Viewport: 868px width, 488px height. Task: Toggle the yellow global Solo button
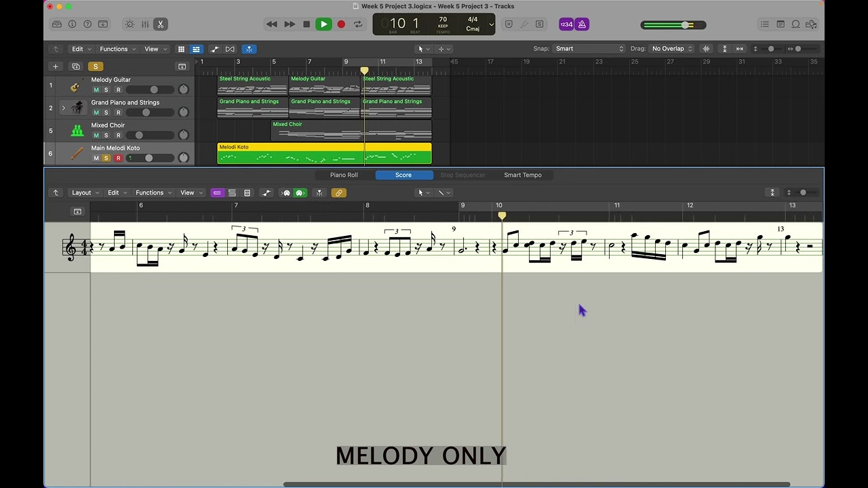pyautogui.click(x=96, y=66)
